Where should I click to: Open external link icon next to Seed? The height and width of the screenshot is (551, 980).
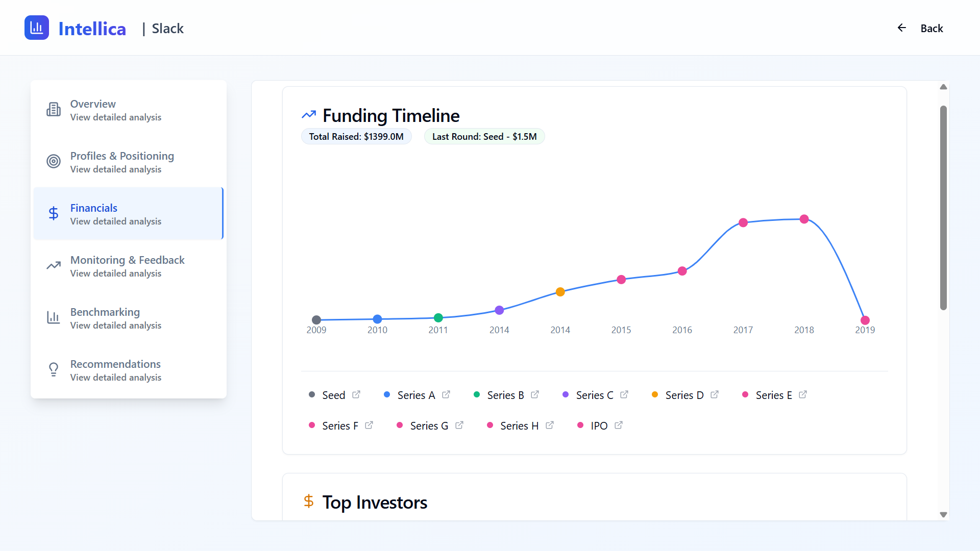point(356,394)
